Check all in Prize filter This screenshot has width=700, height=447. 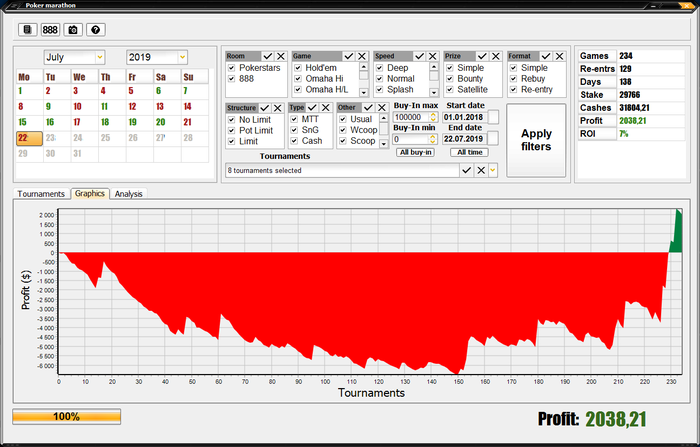pyautogui.click(x=482, y=56)
